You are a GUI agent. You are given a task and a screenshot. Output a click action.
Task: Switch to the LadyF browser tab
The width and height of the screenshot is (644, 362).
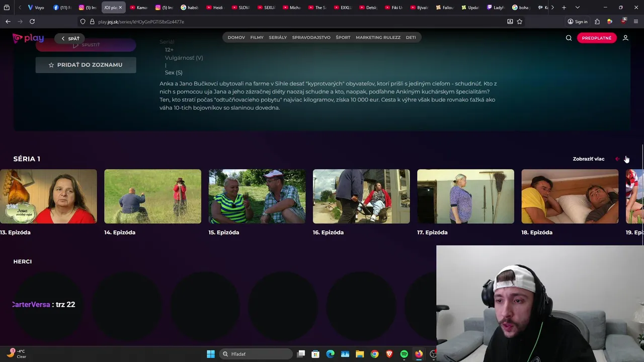click(495, 8)
